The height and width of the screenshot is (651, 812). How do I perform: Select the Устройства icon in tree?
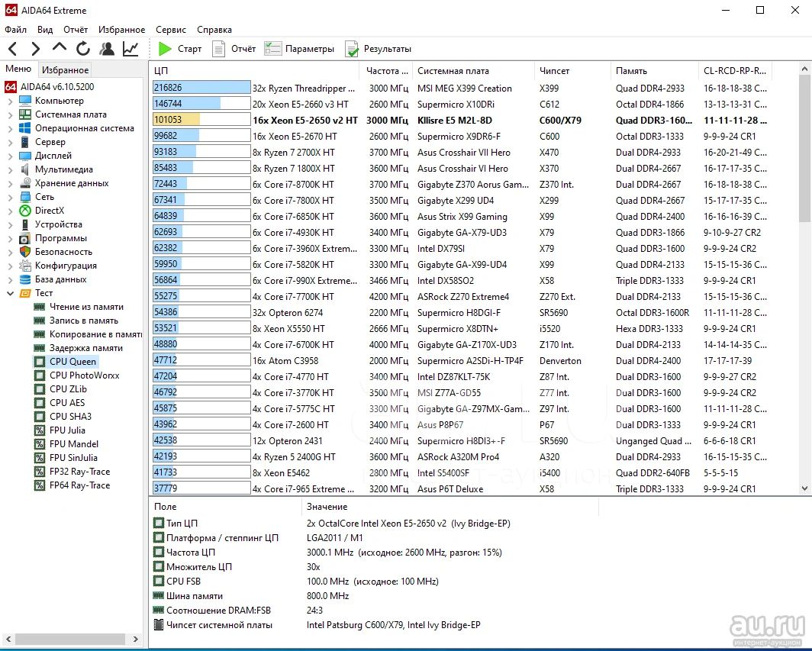point(25,224)
